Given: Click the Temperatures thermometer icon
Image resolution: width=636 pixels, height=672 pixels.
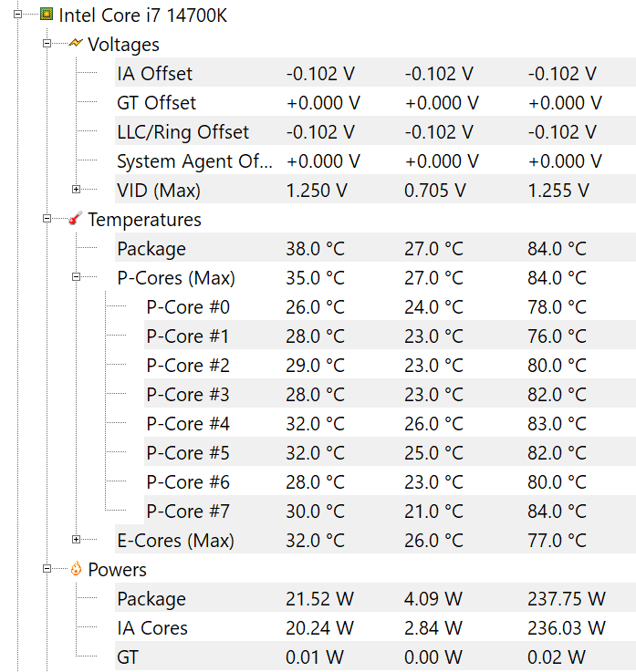Looking at the screenshot, I should tap(76, 219).
